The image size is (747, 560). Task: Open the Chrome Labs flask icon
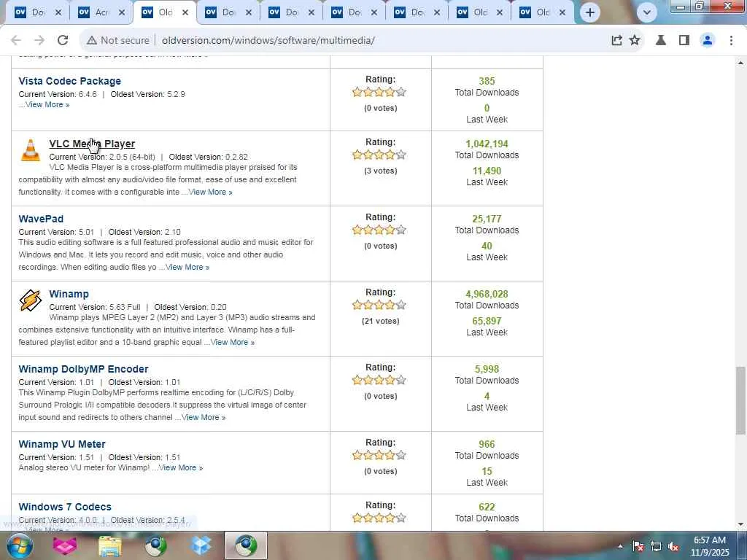(x=661, y=41)
